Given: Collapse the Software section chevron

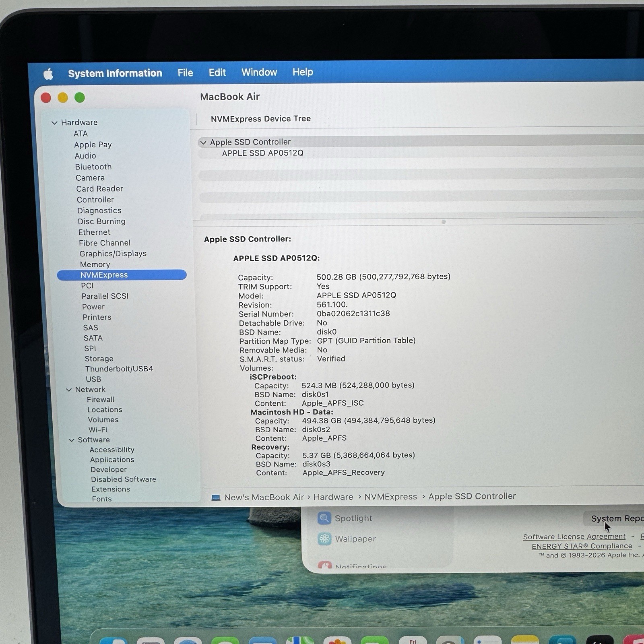Looking at the screenshot, I should [72, 440].
